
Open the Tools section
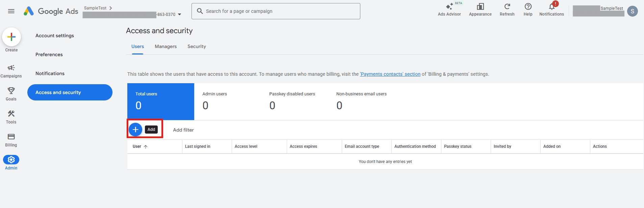[11, 117]
